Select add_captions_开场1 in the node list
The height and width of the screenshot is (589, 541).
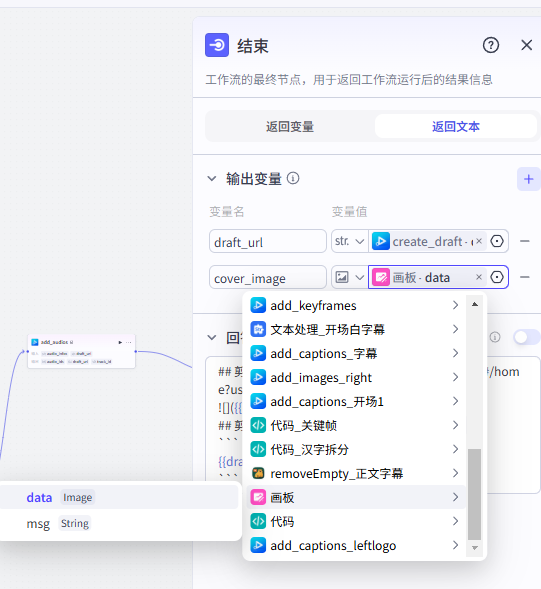(x=355, y=402)
